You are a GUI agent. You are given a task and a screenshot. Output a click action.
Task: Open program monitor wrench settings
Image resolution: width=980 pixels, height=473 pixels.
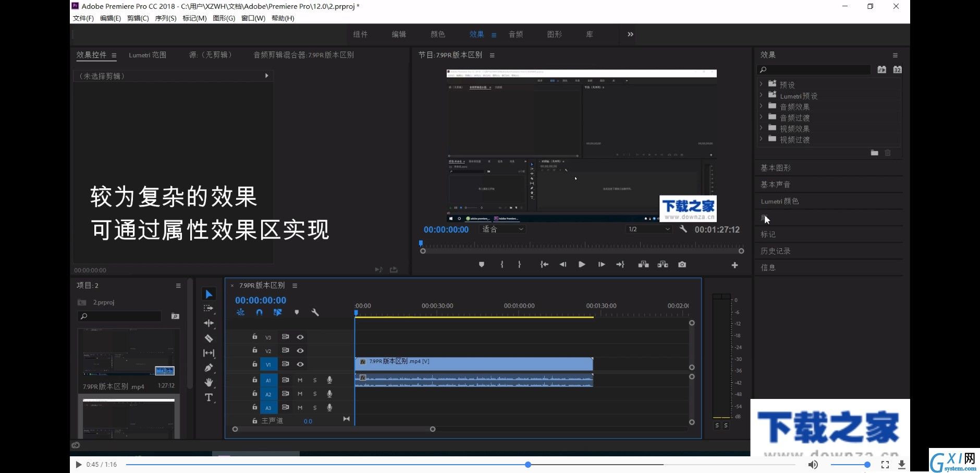pyautogui.click(x=683, y=229)
